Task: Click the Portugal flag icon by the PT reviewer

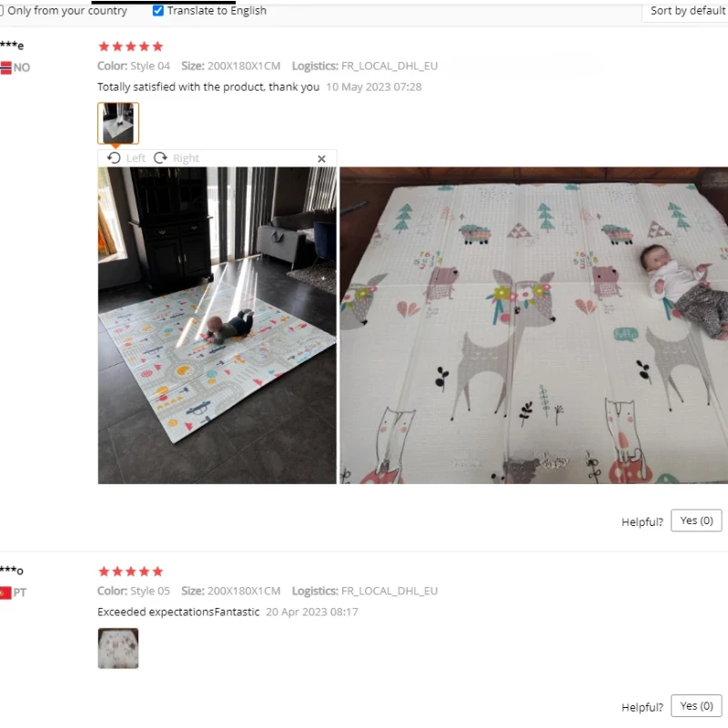Action: 5,593
